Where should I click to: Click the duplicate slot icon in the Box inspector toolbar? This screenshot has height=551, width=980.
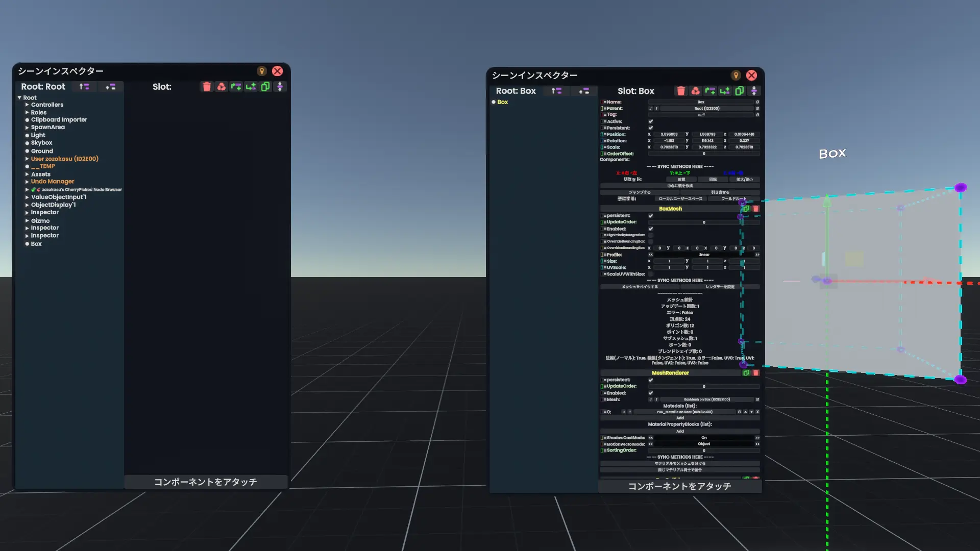tap(739, 91)
